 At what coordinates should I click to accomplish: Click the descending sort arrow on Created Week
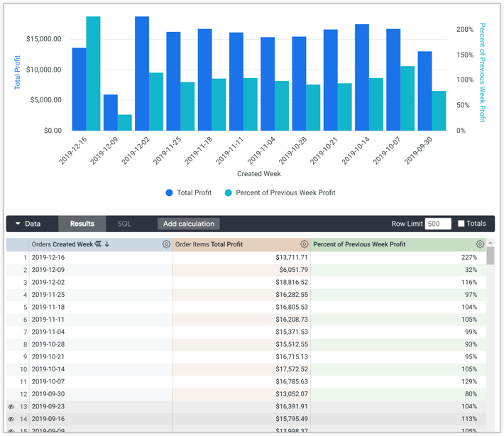click(x=107, y=244)
